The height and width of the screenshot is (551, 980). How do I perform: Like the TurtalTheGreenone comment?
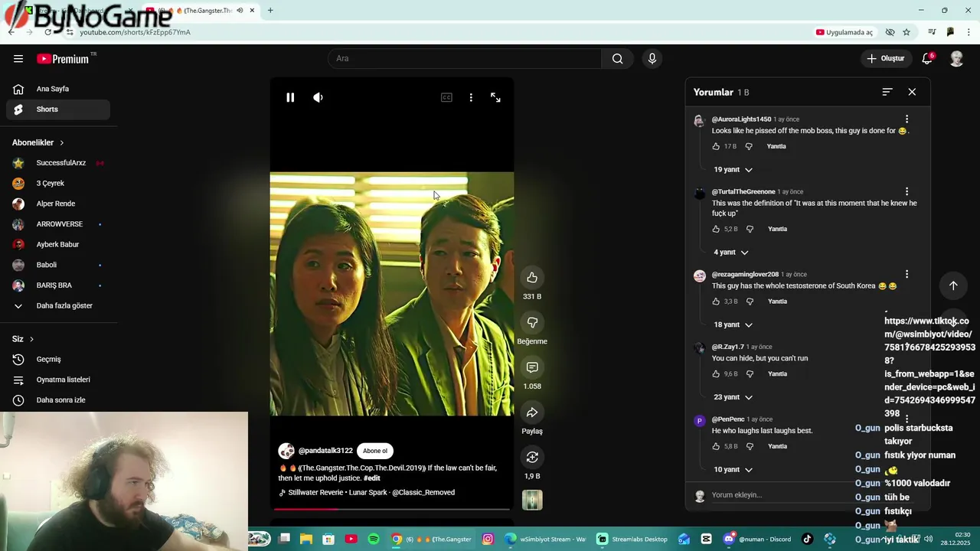[716, 229]
